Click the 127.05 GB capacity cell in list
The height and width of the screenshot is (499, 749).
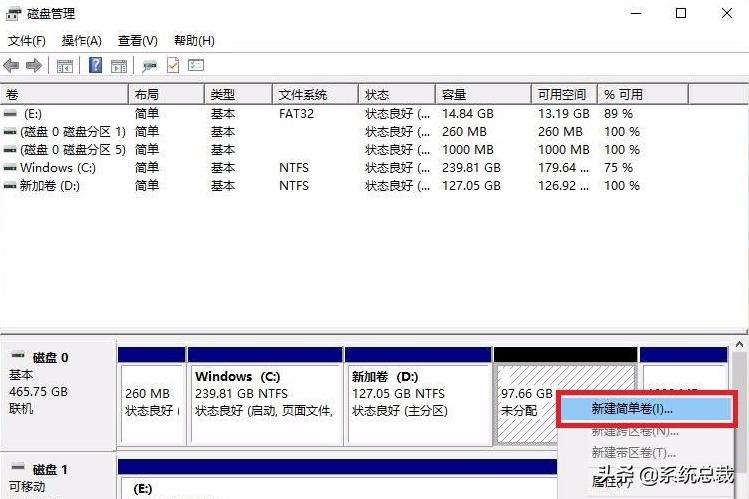point(471,186)
